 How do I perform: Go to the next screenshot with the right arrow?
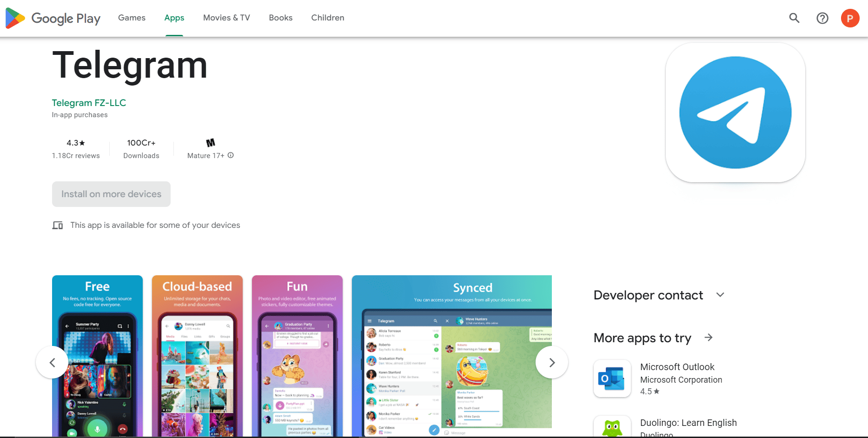point(552,362)
